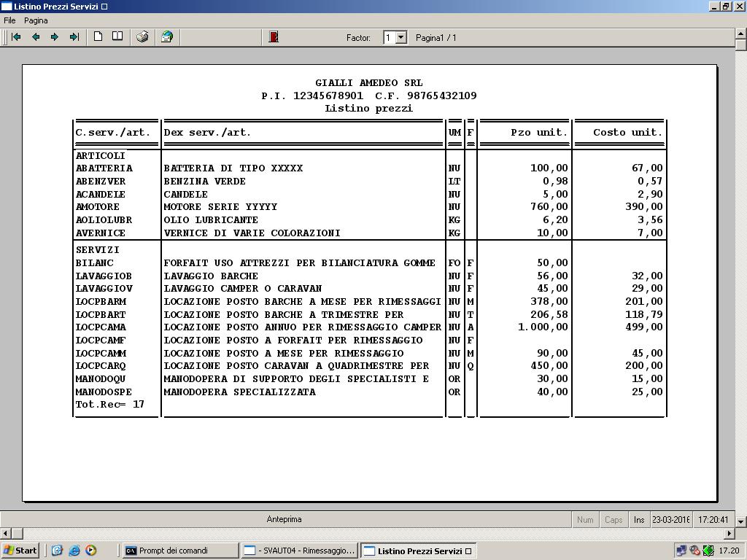Screen dimensions: 747x560
Task: Click the LOCPBARM code
Action: point(101,301)
